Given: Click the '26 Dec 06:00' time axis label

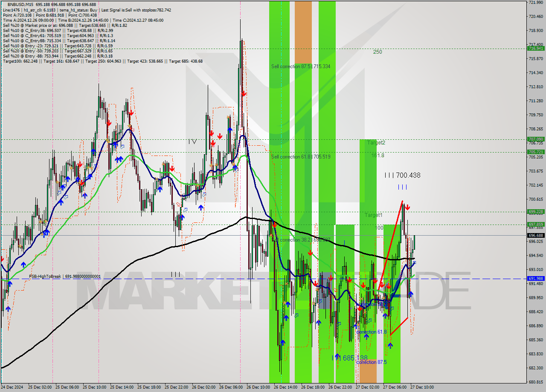Looking at the screenshot, I should 230,387.
